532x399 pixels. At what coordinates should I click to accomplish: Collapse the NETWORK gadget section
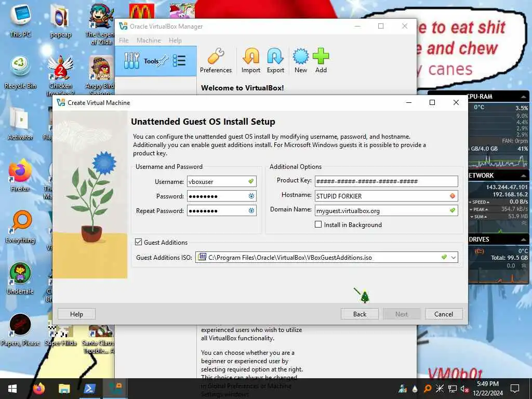[524, 176]
